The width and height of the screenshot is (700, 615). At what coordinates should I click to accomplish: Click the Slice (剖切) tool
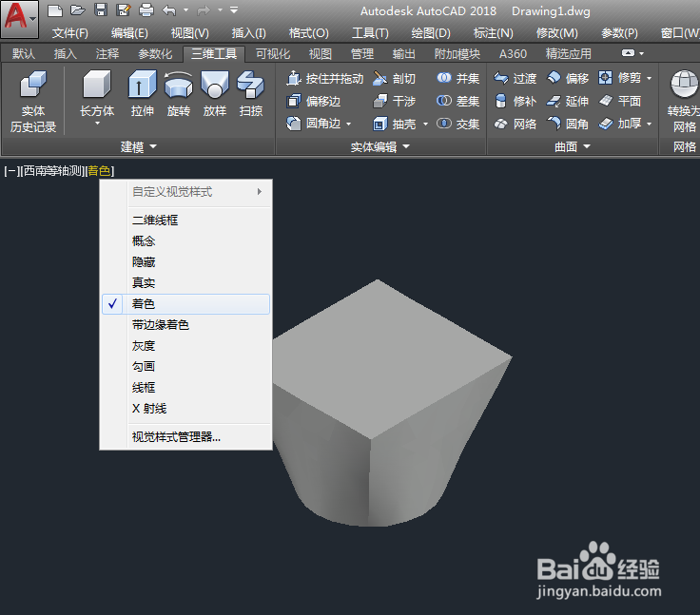click(x=394, y=79)
